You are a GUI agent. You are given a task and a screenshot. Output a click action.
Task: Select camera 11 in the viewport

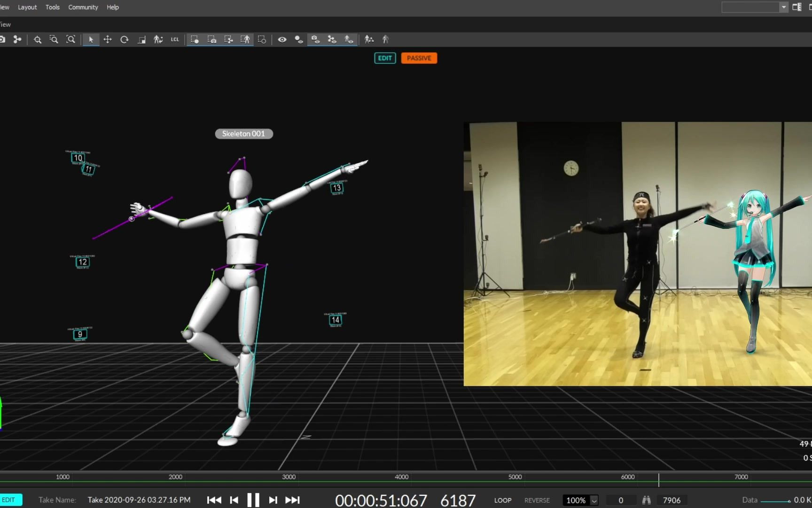[88, 169]
